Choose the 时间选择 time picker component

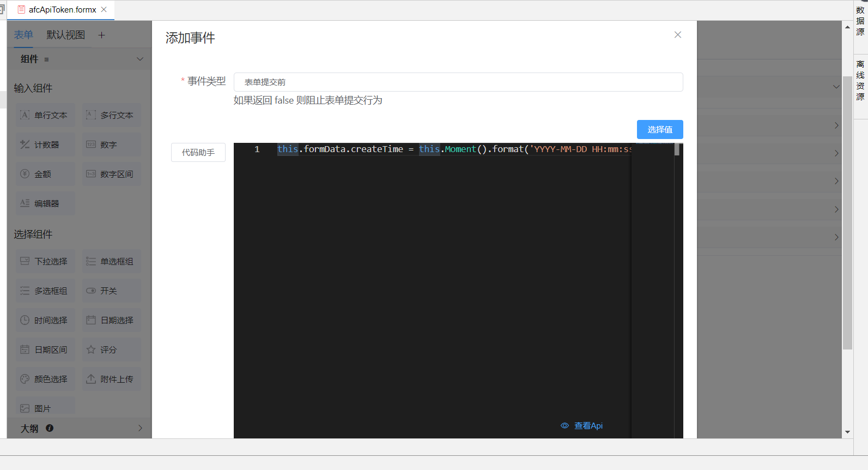pos(45,321)
